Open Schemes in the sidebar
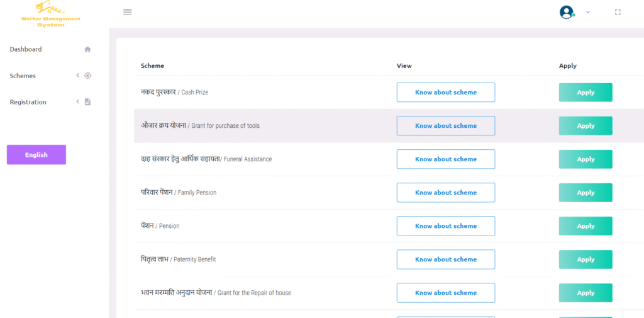This screenshot has width=644, height=318. (23, 76)
